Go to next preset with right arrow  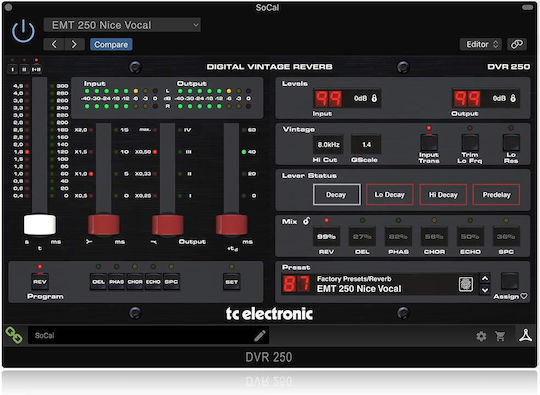pos(74,44)
